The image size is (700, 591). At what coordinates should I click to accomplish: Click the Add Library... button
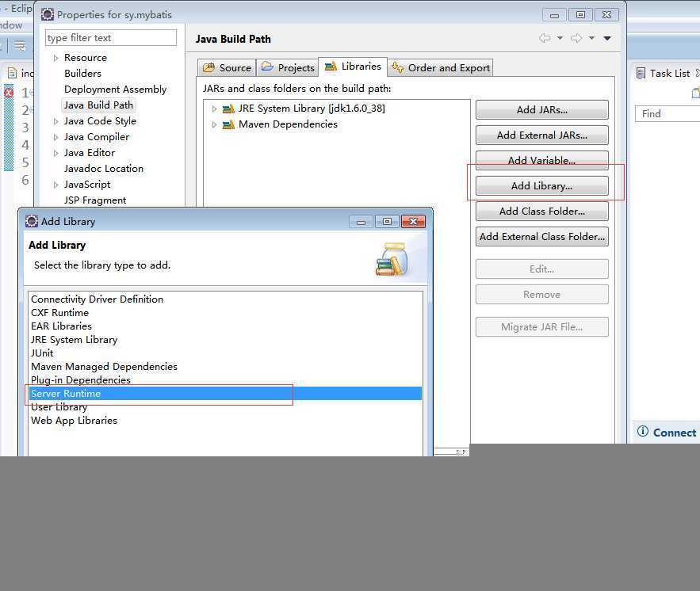click(542, 186)
